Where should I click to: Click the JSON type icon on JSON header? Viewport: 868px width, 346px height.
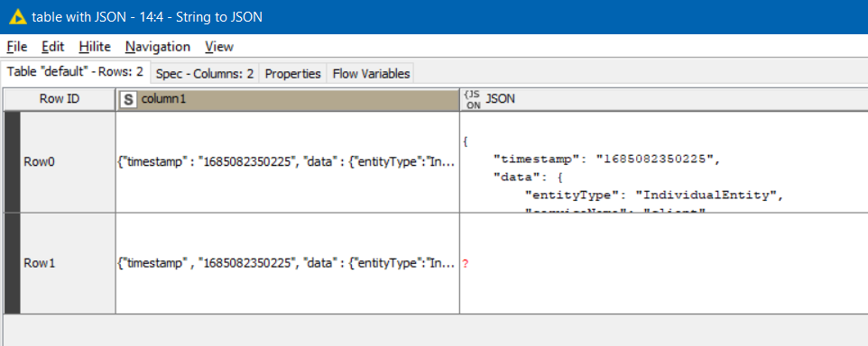tap(473, 99)
